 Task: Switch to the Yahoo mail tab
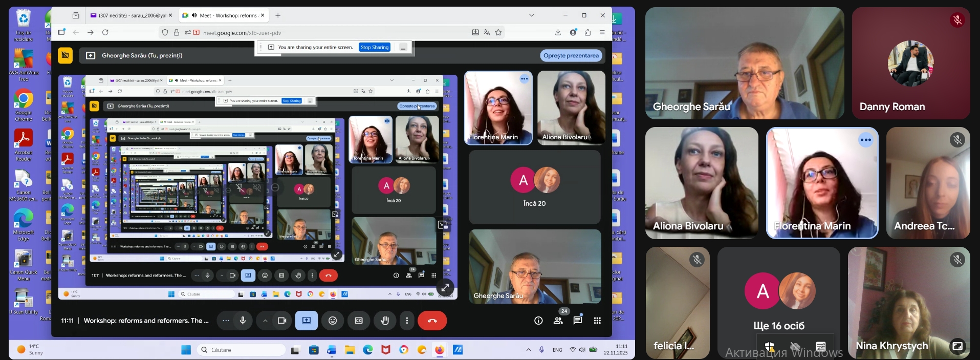[128, 15]
